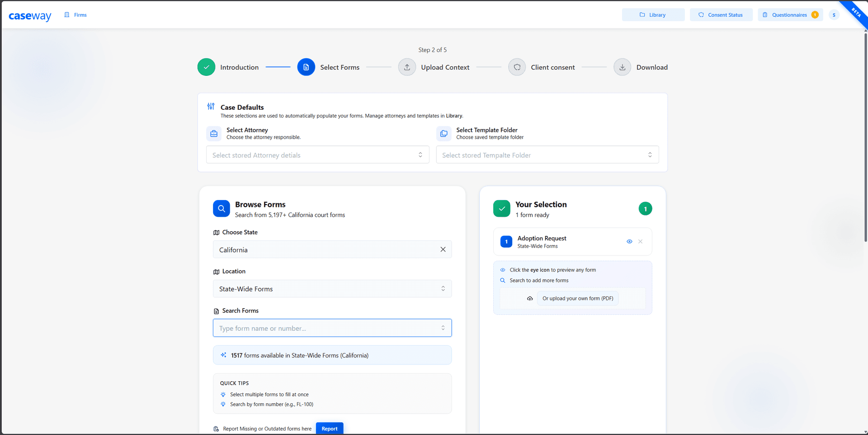Click the Step 2 of 5 text
868x435 pixels.
coord(433,50)
